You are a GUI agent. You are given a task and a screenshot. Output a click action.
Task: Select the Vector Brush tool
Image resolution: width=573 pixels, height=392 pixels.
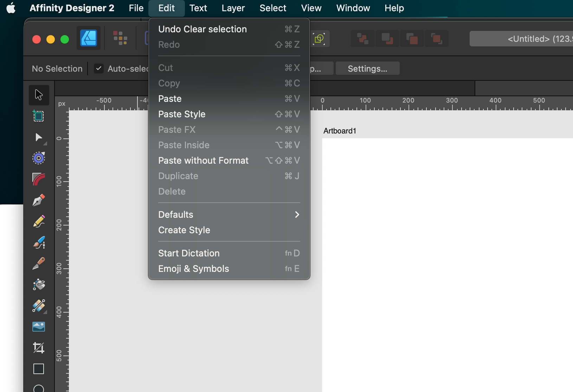point(39,242)
